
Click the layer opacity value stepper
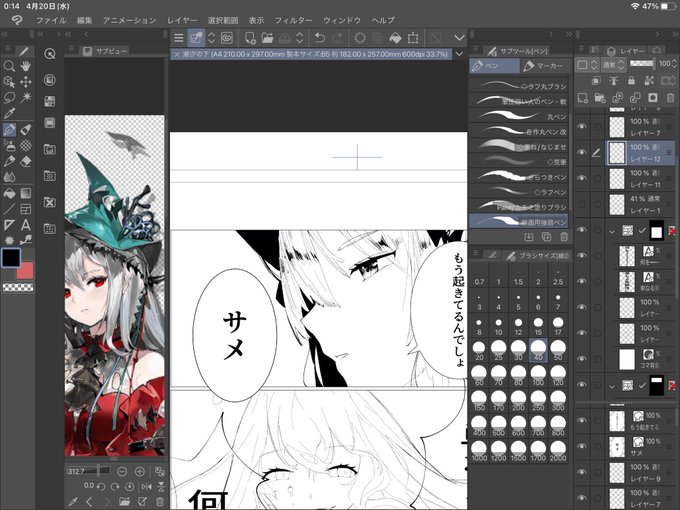pos(674,64)
